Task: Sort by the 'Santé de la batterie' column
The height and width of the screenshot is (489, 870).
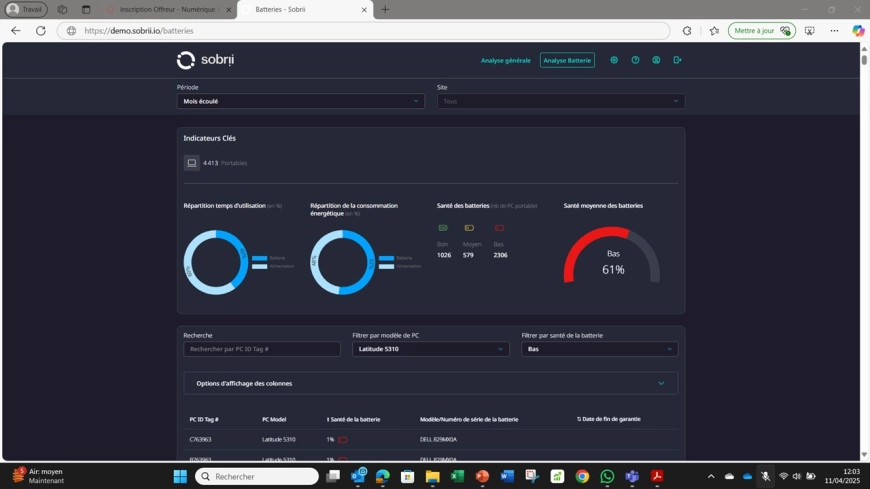Action: pos(353,420)
